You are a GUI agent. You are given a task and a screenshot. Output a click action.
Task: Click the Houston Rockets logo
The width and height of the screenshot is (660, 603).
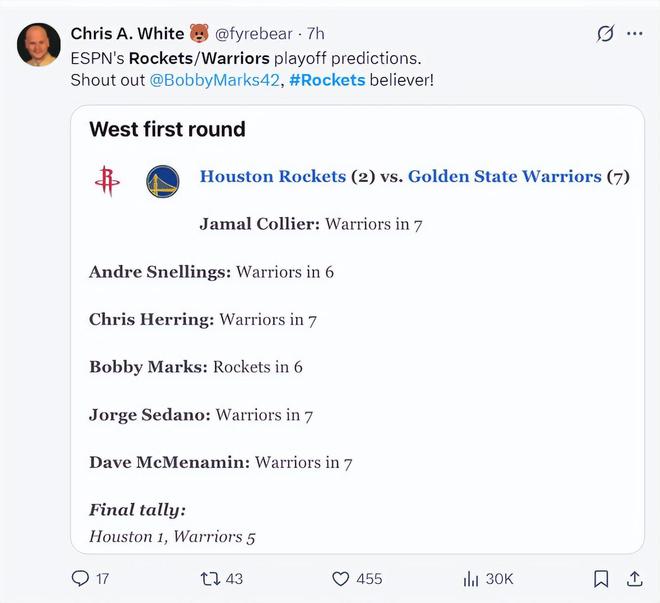point(106,181)
